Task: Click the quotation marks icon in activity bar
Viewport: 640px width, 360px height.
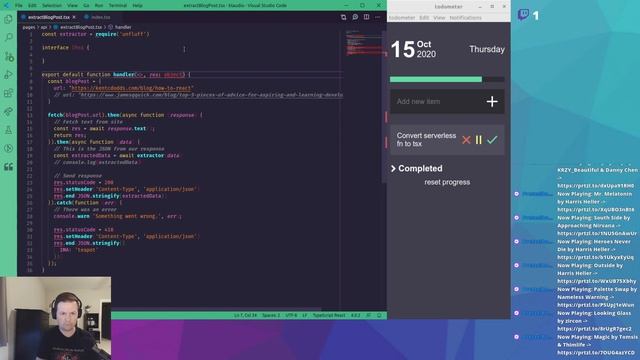Action: pos(8,167)
